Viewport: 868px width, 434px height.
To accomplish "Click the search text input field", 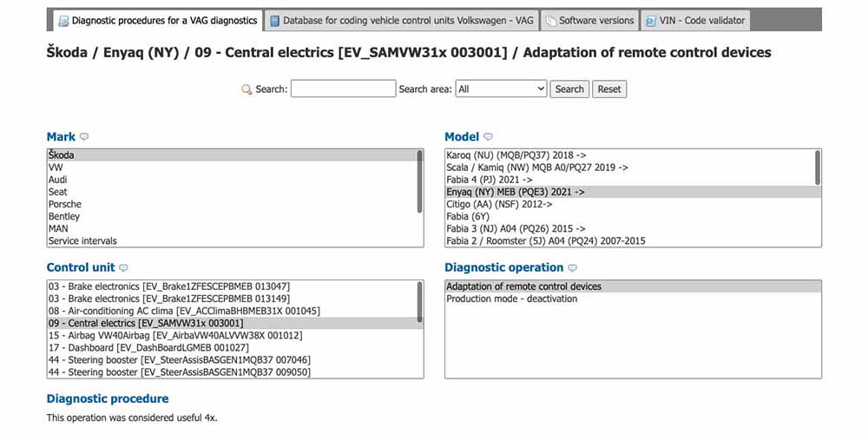I will click(x=343, y=89).
